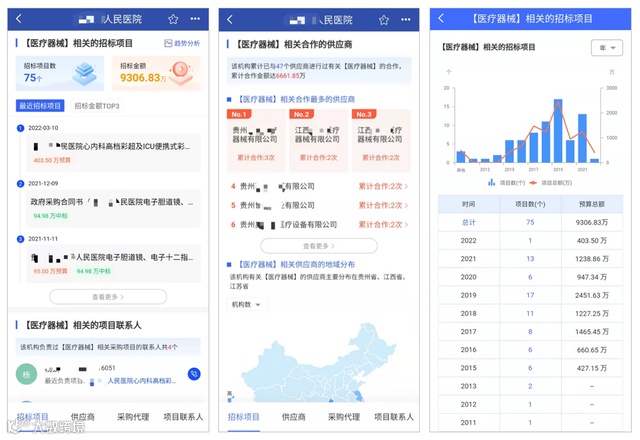Tap the 2019 tallest bar in chart
Viewport: 640px width, 440px height.
click(x=558, y=131)
